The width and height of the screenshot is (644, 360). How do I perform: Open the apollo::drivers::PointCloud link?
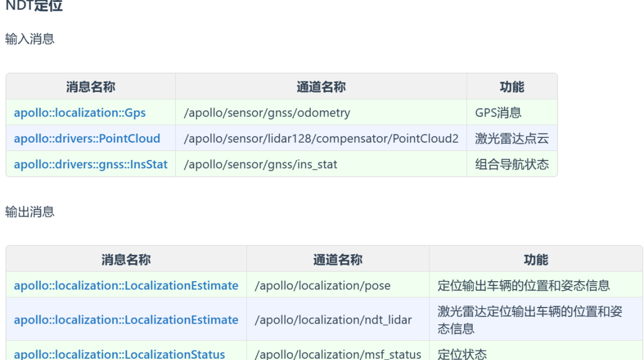click(x=87, y=139)
